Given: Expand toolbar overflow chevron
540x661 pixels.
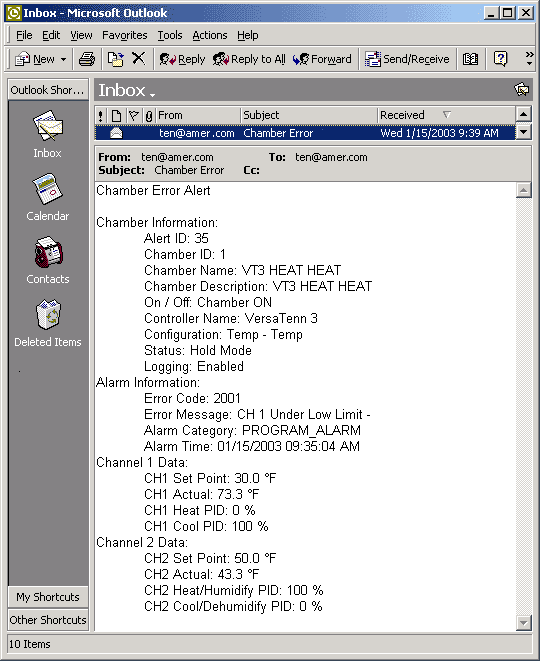Looking at the screenshot, I should tap(529, 59).
